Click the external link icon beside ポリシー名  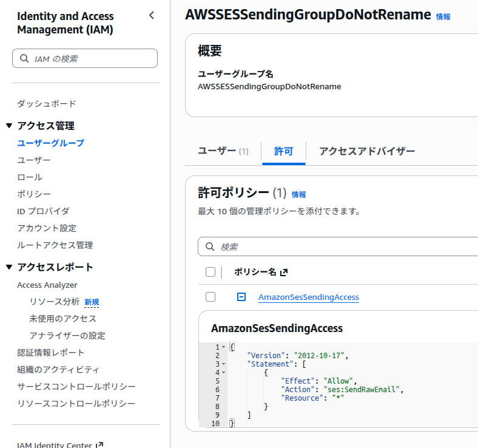tap(283, 273)
